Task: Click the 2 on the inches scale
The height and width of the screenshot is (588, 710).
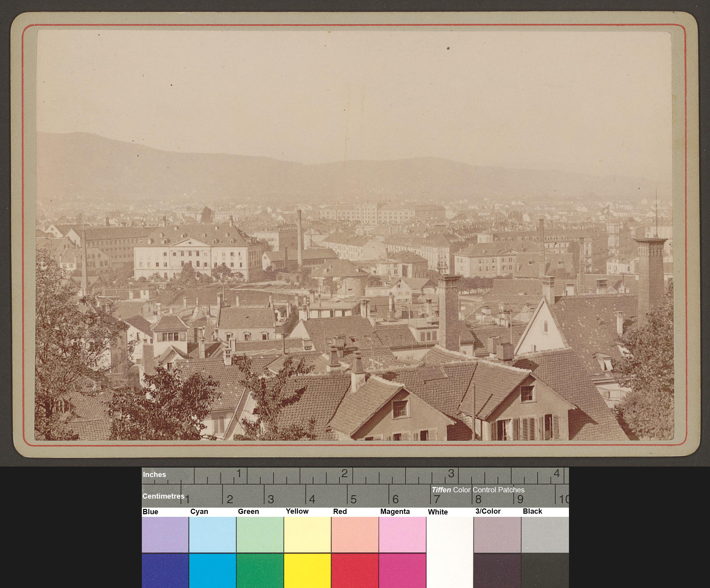Action: click(x=345, y=473)
